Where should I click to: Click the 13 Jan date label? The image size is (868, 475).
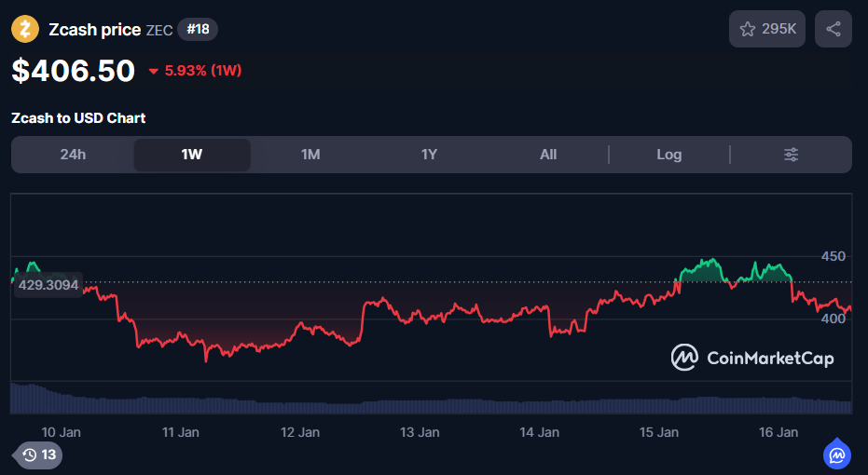coord(420,432)
